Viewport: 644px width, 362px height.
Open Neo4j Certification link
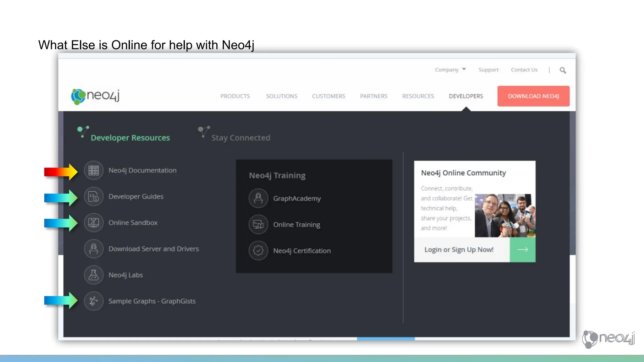click(x=302, y=251)
